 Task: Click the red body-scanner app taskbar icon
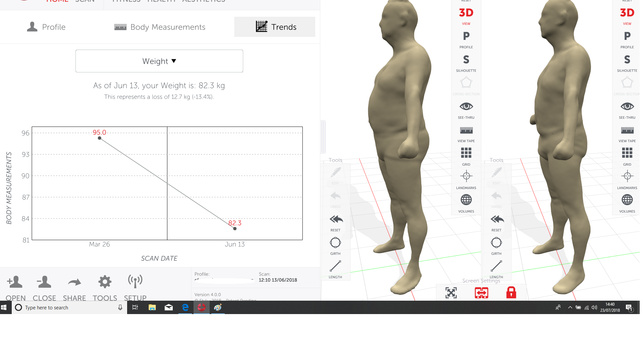(202, 307)
